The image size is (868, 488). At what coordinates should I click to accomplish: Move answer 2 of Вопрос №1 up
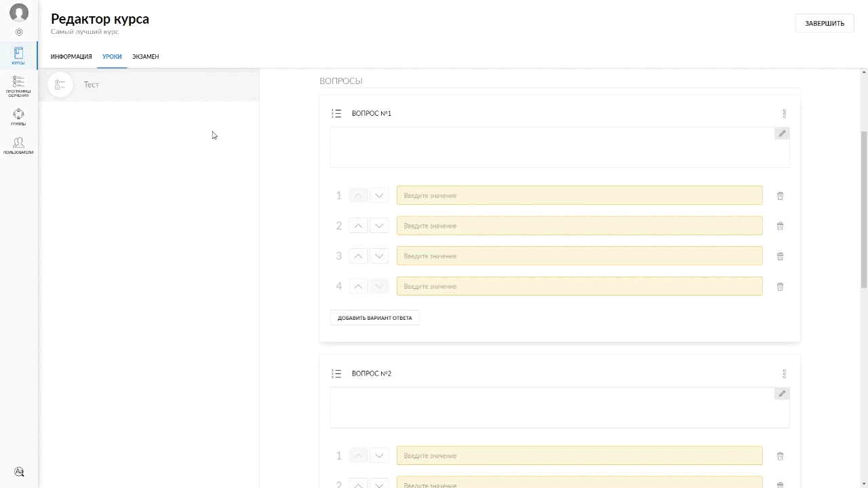click(358, 226)
